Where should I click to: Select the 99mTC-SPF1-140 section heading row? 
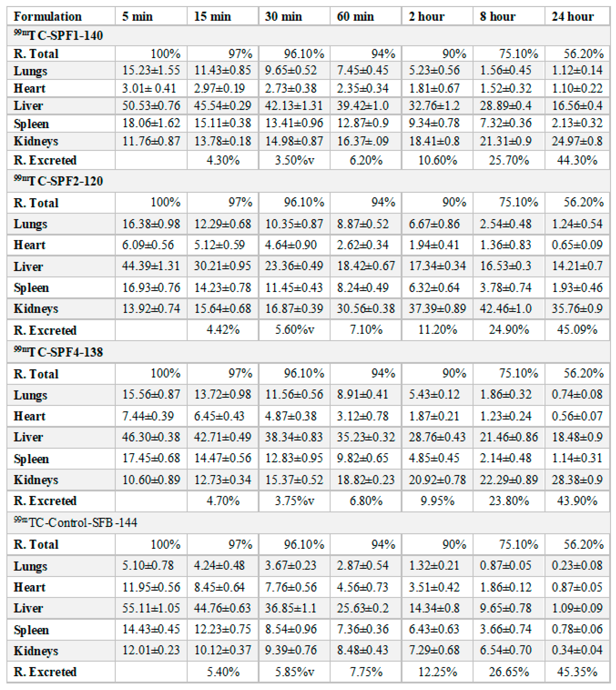click(58, 35)
